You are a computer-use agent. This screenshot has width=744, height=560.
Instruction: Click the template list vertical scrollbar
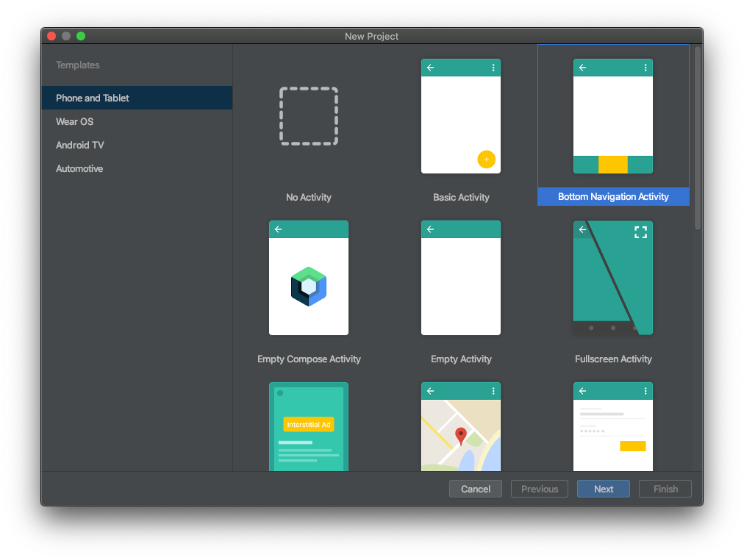click(697, 138)
